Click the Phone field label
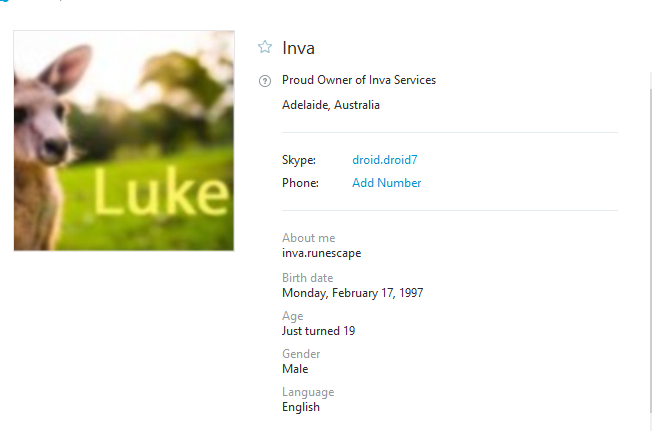The width and height of the screenshot is (652, 431). 300,183
